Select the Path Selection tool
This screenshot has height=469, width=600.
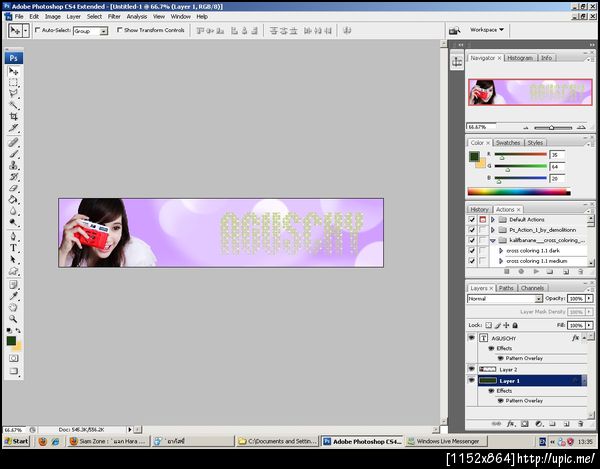[x=13, y=259]
